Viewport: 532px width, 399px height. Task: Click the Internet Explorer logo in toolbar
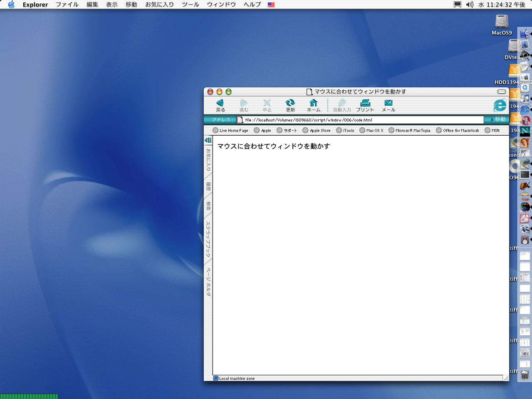coord(500,105)
